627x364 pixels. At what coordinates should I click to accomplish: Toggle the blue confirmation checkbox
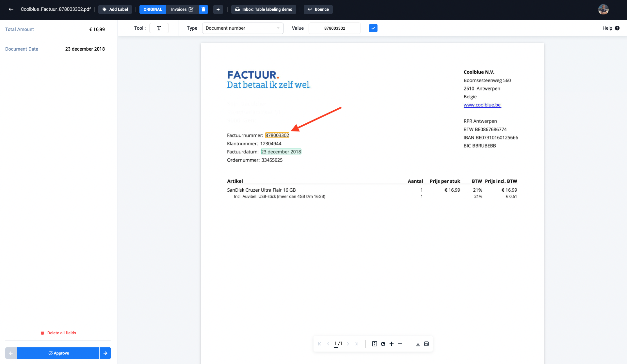click(373, 28)
